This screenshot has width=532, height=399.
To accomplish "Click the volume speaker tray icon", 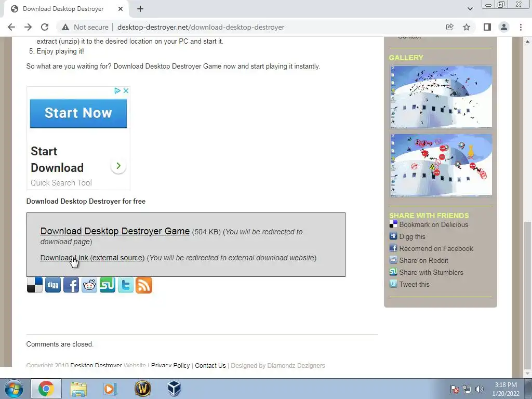I will point(480,389).
